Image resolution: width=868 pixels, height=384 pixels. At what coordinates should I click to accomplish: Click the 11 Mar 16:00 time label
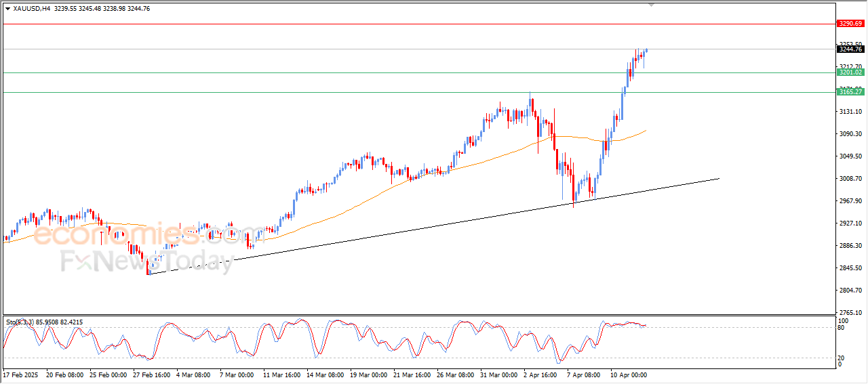click(281, 375)
